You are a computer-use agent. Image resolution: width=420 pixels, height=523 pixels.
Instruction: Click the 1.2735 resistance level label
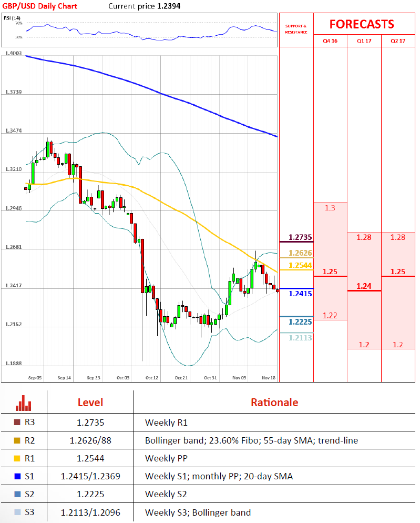(x=300, y=237)
